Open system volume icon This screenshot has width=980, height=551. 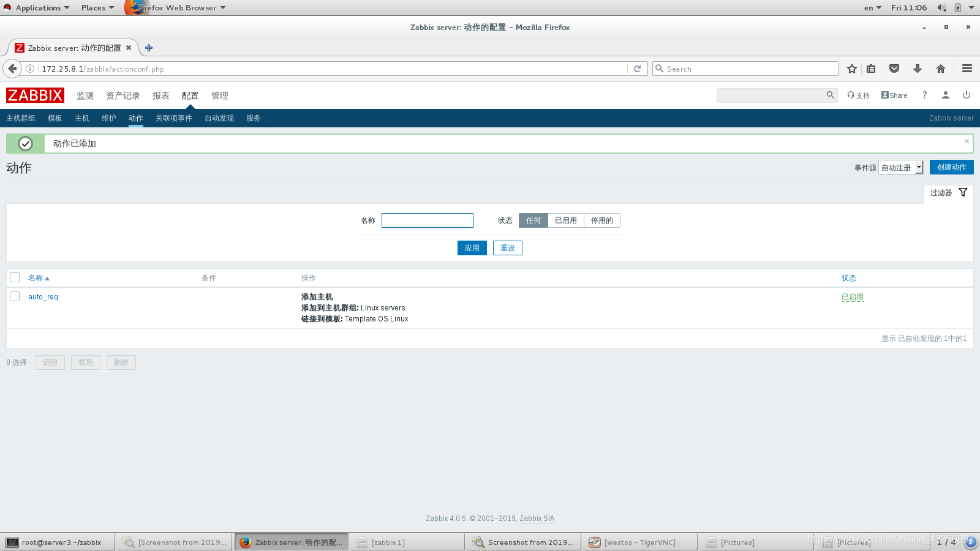tap(941, 7)
